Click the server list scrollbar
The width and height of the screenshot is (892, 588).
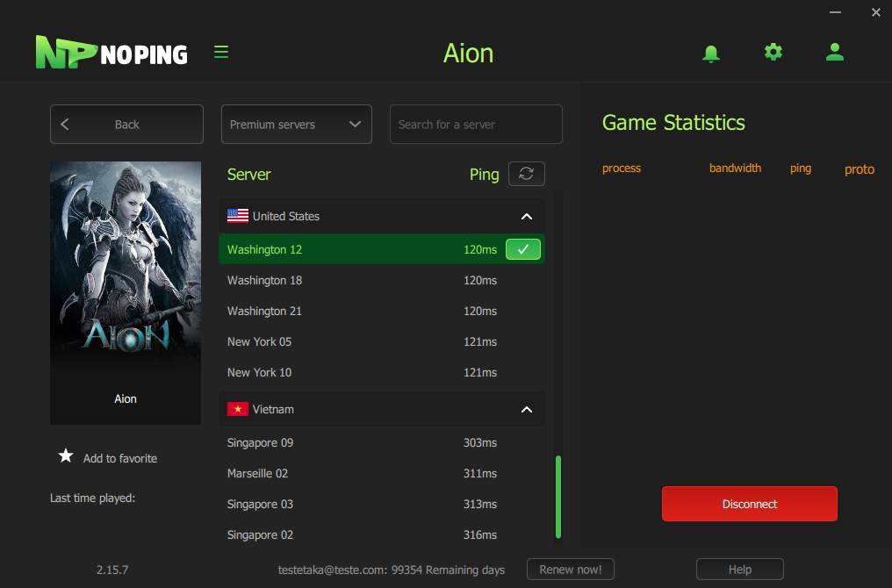[558, 497]
